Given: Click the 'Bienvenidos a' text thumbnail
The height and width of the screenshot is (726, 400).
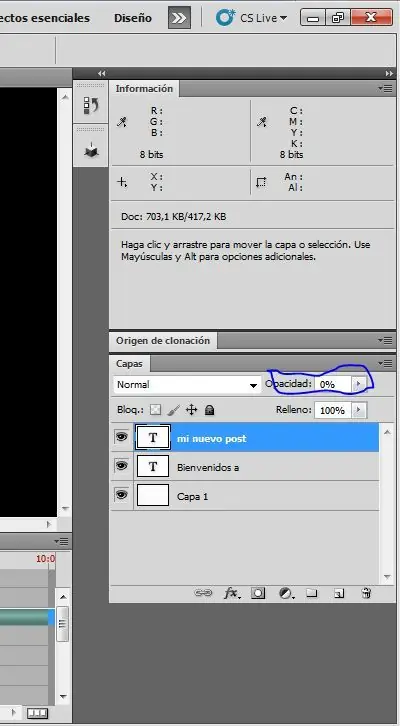Looking at the screenshot, I should coord(153,466).
